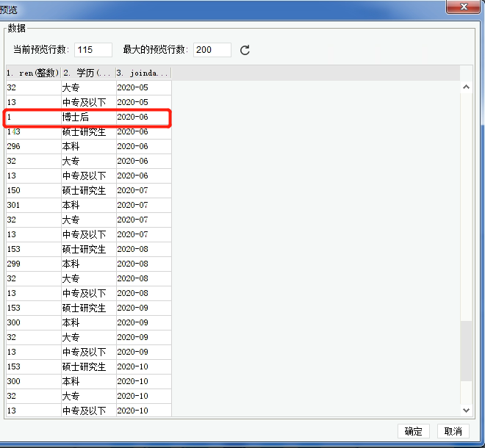
Task: Select the cell with value 299
Action: click(x=34, y=264)
